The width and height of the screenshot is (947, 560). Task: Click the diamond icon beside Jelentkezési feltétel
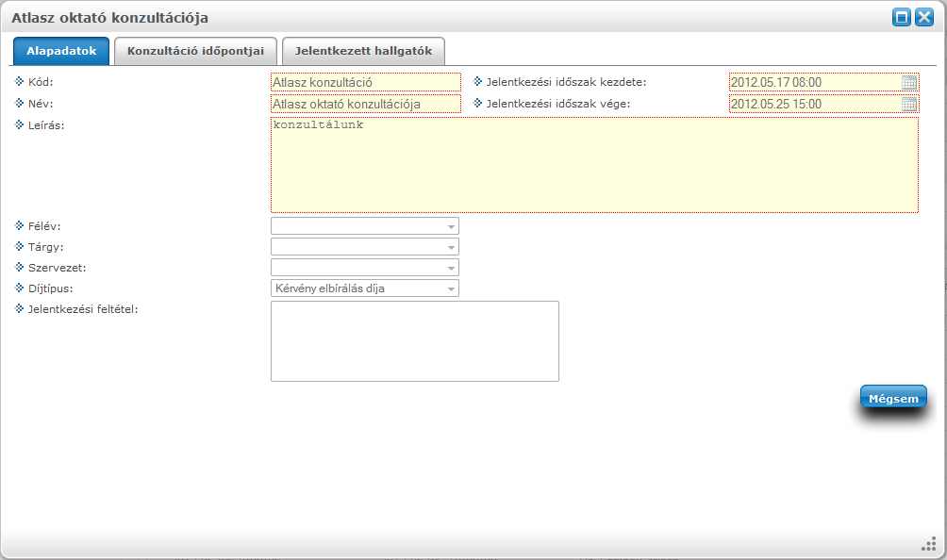pyautogui.click(x=19, y=307)
